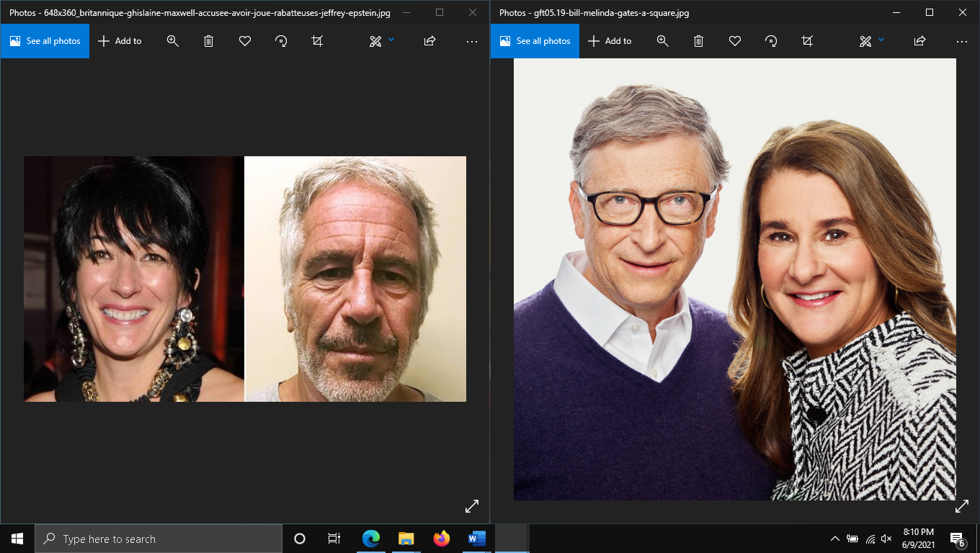Open Task View on the taskbar
980x553 pixels.
click(x=334, y=539)
